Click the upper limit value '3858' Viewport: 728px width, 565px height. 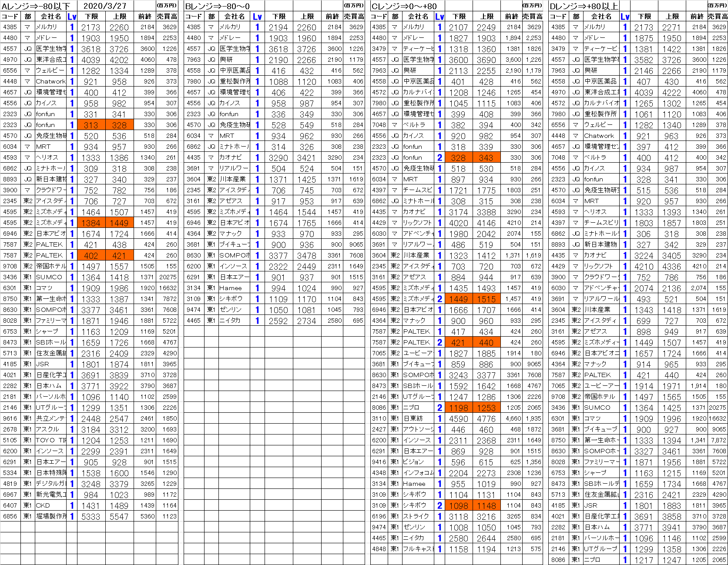pyautogui.click(x=671, y=517)
